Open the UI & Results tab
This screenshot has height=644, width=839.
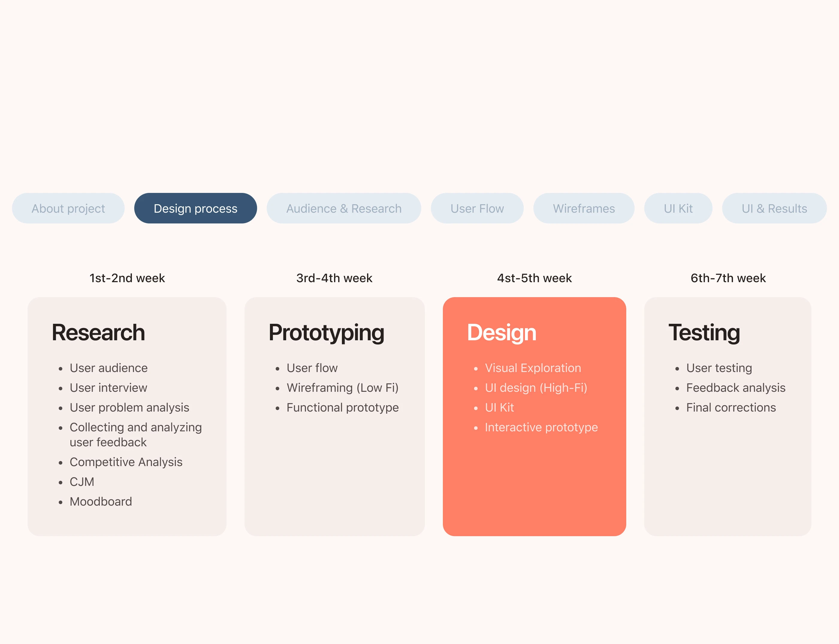[774, 208]
